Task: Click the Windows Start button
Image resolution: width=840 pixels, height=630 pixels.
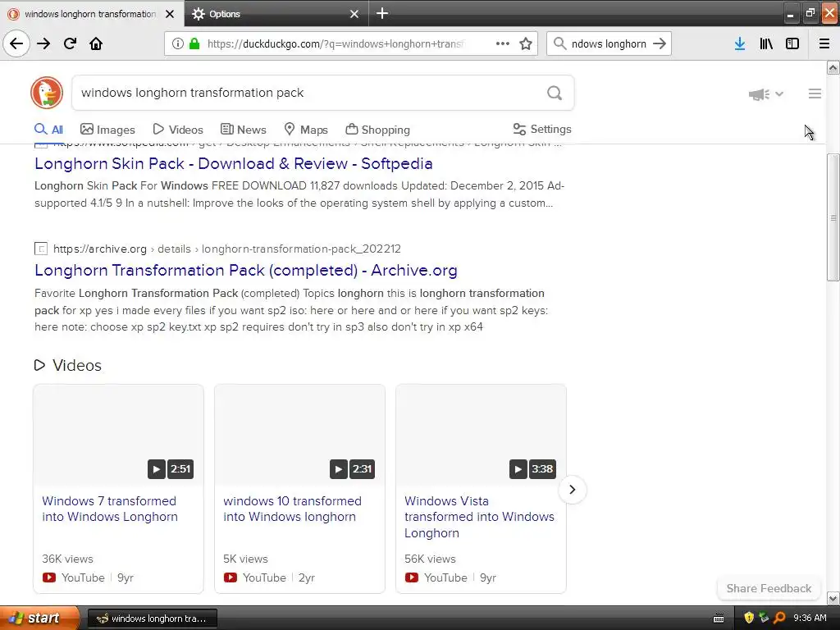Action: [39, 618]
